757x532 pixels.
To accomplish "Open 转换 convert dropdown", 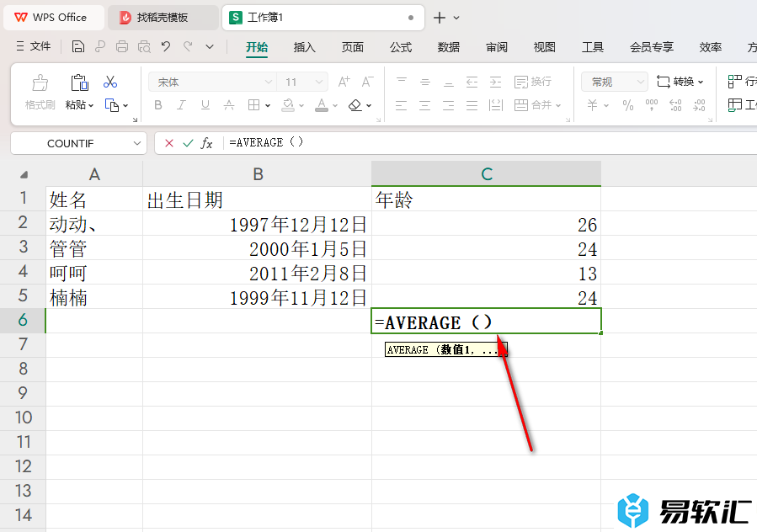I will (x=680, y=82).
